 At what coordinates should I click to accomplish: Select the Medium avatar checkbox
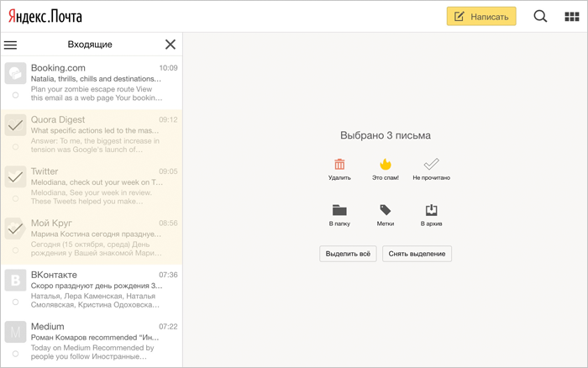[x=15, y=332]
